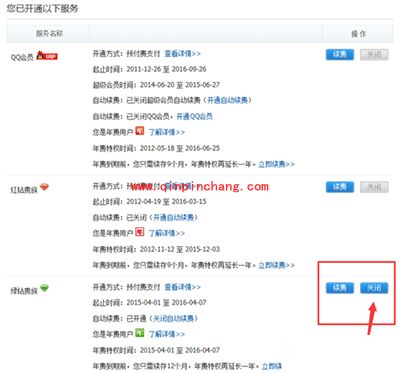Select the 红钻贵族 service name
The image size is (400, 373).
(24, 190)
